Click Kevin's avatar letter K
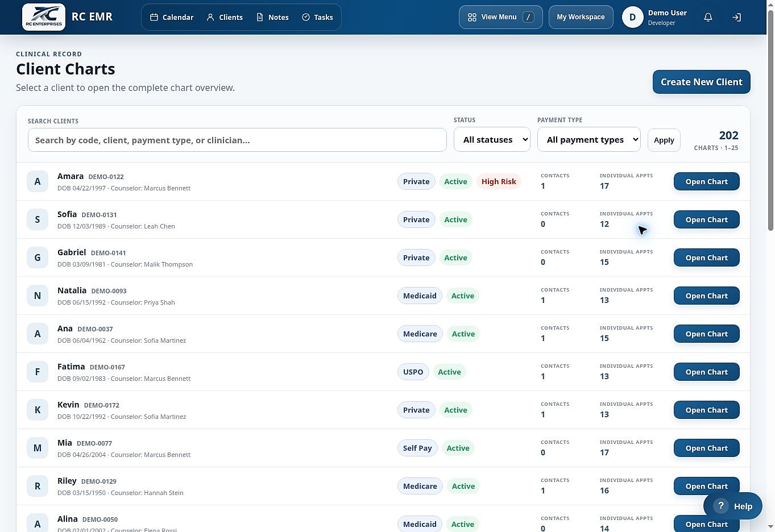The height and width of the screenshot is (532, 775). [38, 410]
